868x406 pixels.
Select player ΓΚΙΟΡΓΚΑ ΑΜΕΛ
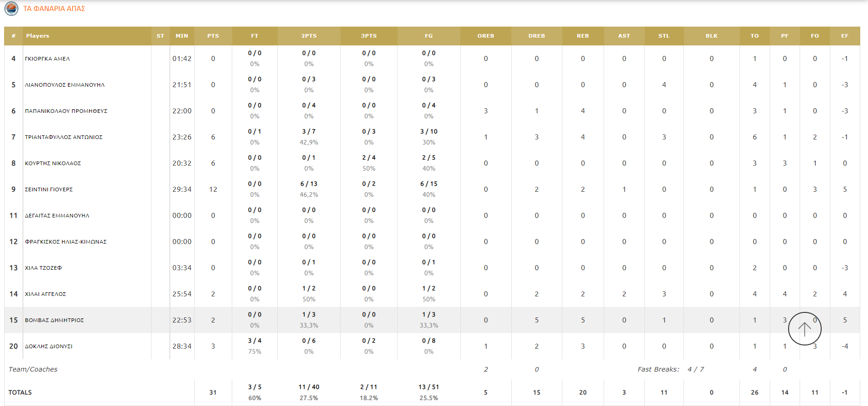pyautogui.click(x=47, y=59)
